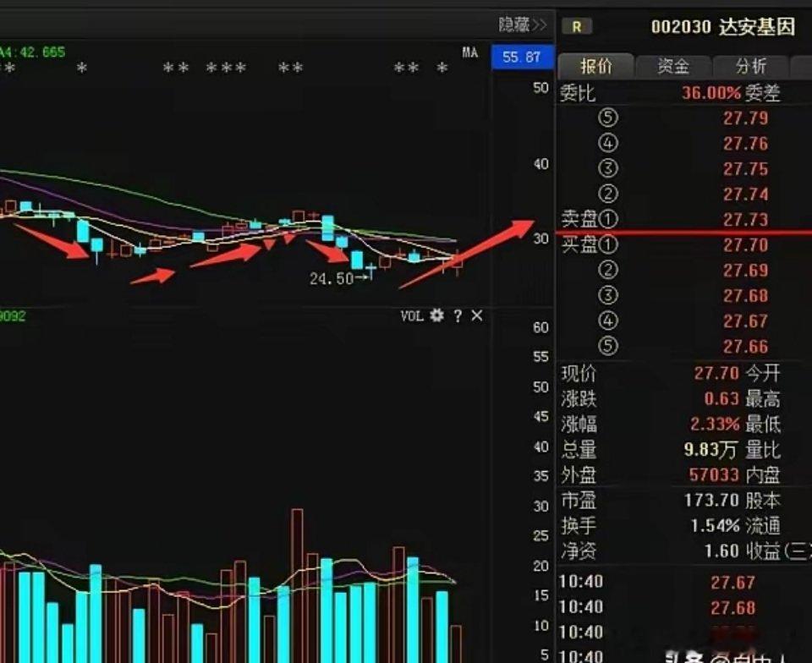The image size is (812, 663).
Task: Click sell level 3 circled icon
Action: pyautogui.click(x=608, y=169)
